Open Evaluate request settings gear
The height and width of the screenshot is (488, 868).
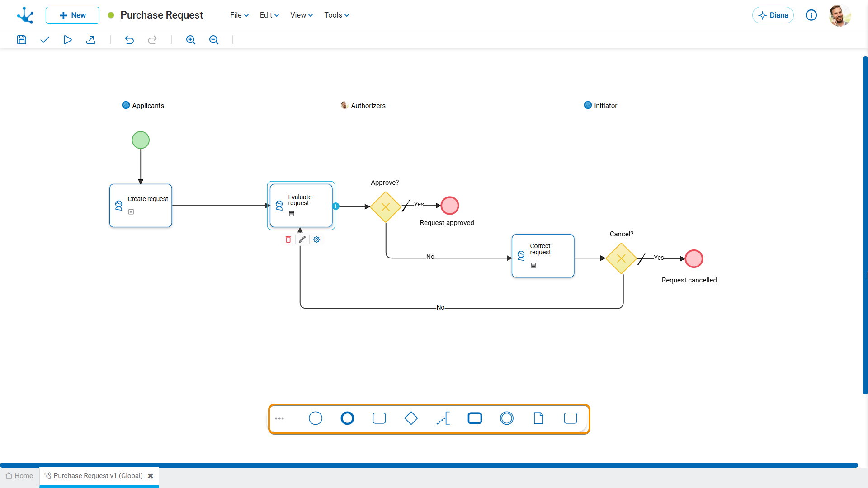click(317, 239)
